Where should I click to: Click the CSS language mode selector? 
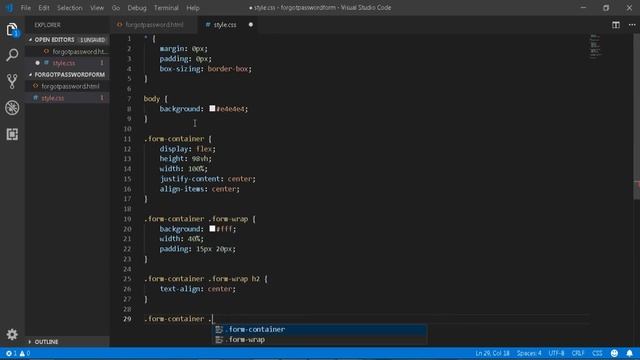click(x=597, y=353)
